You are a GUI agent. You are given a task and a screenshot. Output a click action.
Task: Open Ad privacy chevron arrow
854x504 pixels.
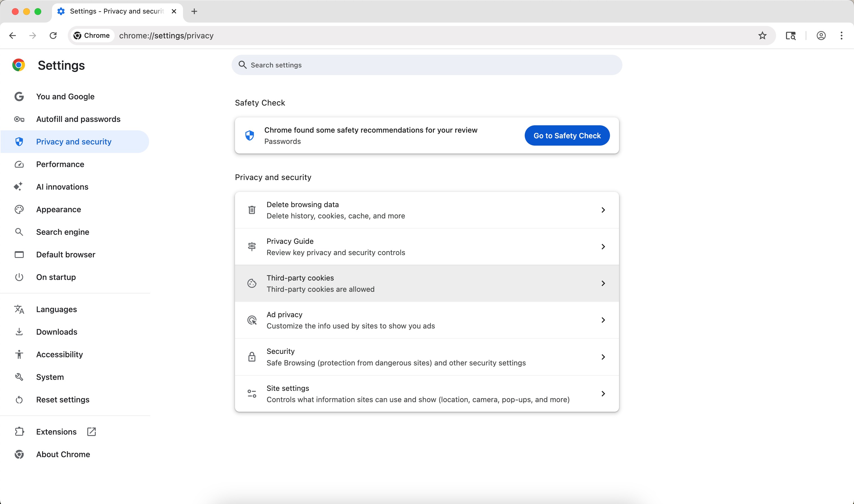click(603, 320)
